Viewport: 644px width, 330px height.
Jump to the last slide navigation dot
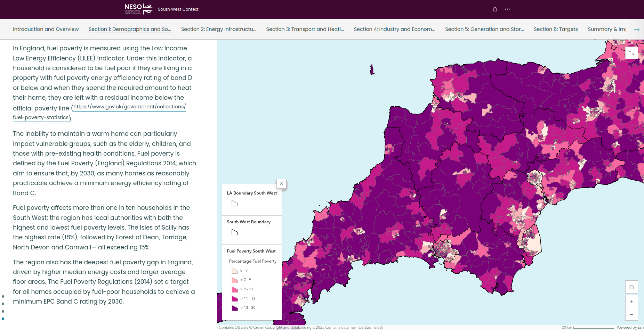pos(3,319)
